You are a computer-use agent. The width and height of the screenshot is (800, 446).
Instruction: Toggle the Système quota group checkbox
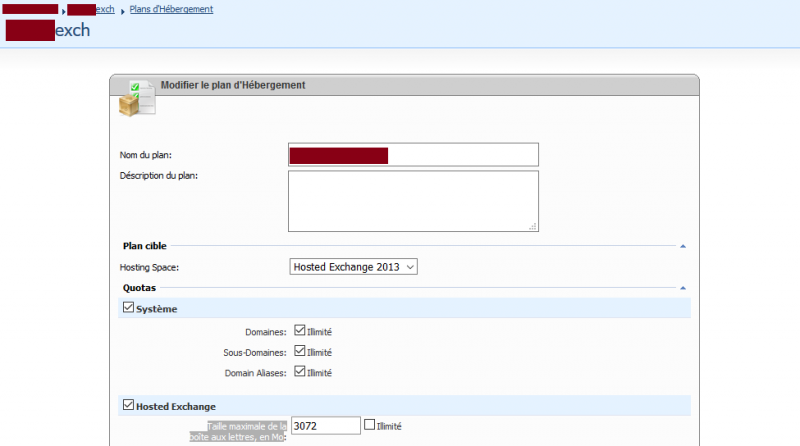point(129,307)
